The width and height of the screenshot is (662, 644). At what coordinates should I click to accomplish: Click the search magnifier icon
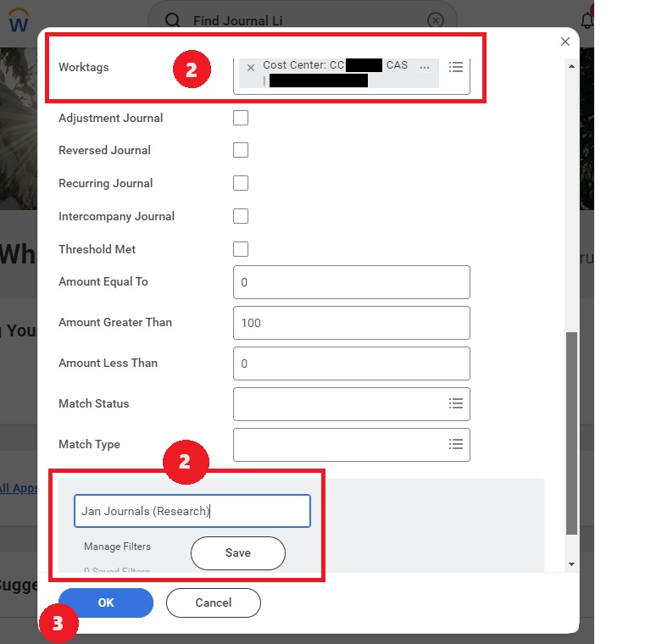click(172, 19)
